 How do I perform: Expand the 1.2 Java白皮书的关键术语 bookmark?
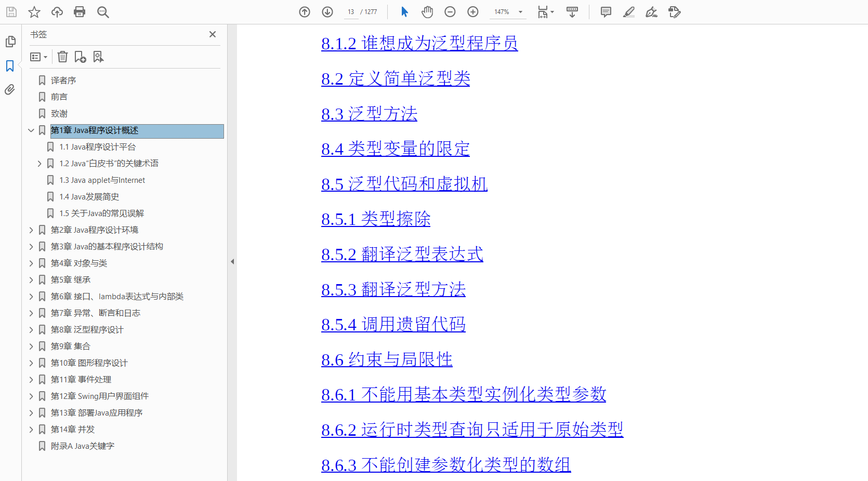click(40, 163)
